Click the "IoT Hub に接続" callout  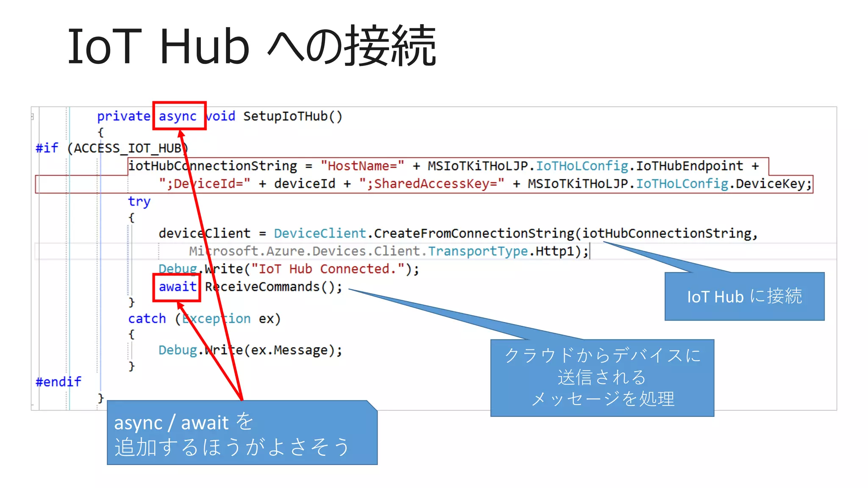tap(744, 297)
